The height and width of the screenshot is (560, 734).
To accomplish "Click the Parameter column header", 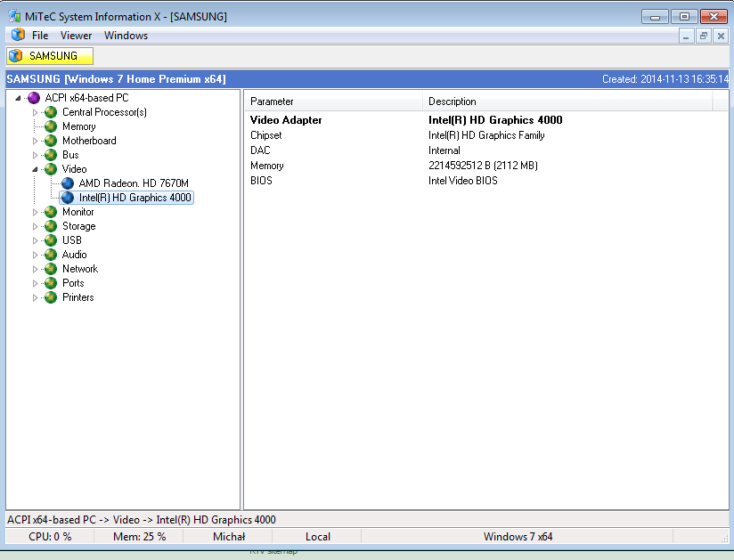I will [x=333, y=101].
